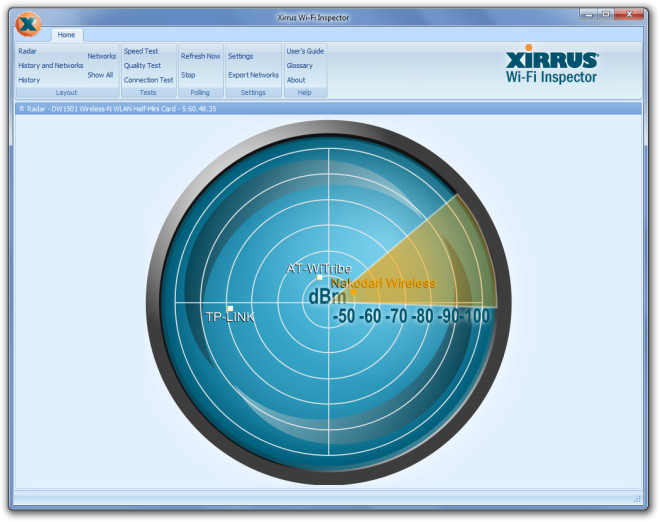Image resolution: width=660 pixels, height=522 pixels.
Task: Open the User's Guide
Action: pyautogui.click(x=305, y=51)
